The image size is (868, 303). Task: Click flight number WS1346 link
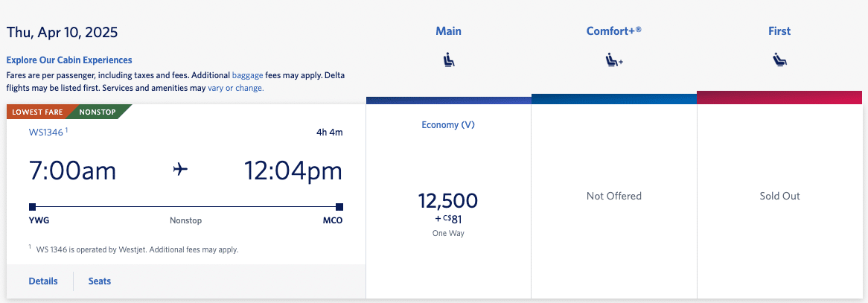point(46,133)
